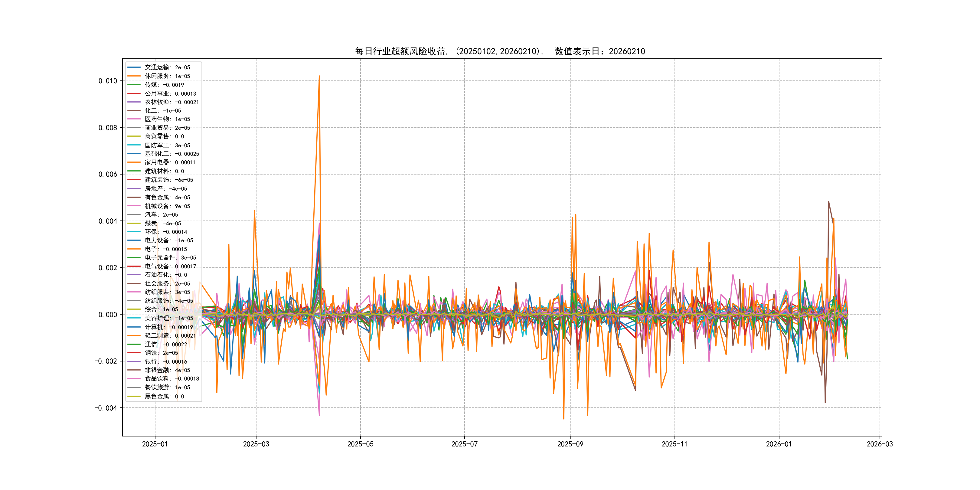
Task: Click the 0.010 y-axis tick label
Action: click(x=108, y=81)
